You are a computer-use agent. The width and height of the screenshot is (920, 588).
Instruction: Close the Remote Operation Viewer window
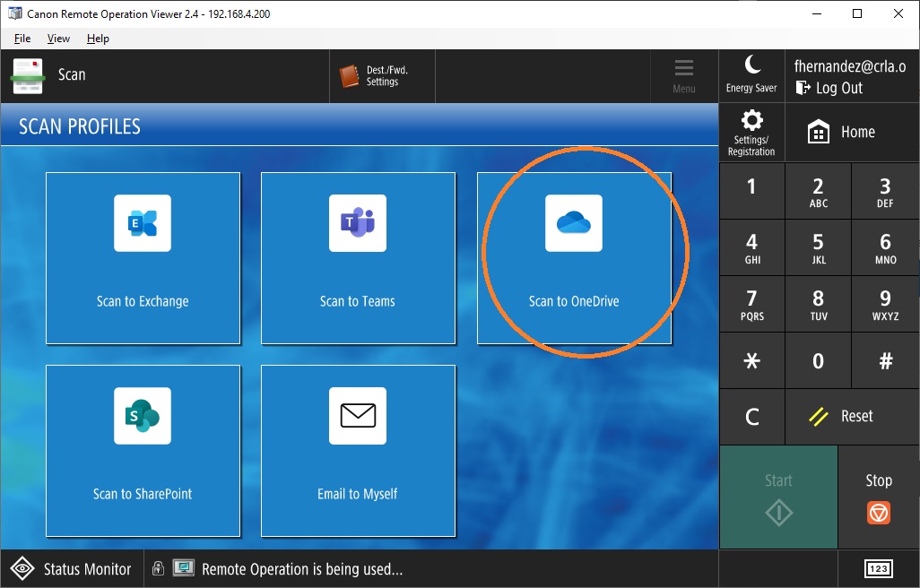coord(898,13)
